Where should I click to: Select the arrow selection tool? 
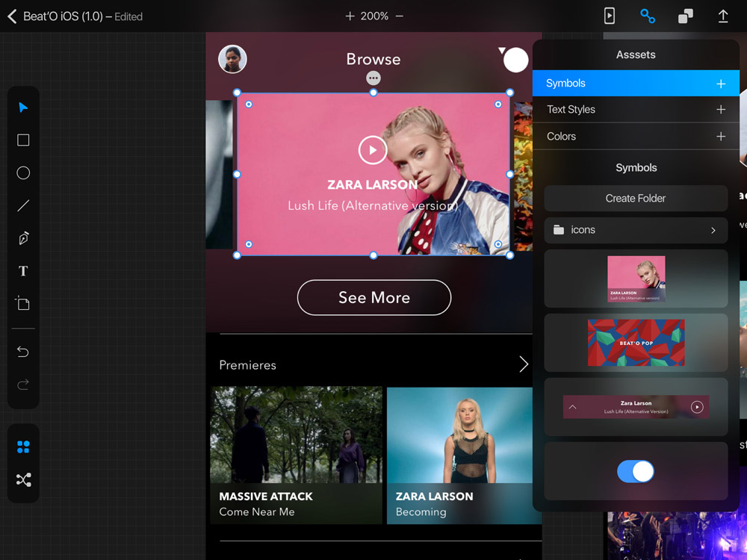[x=23, y=107]
